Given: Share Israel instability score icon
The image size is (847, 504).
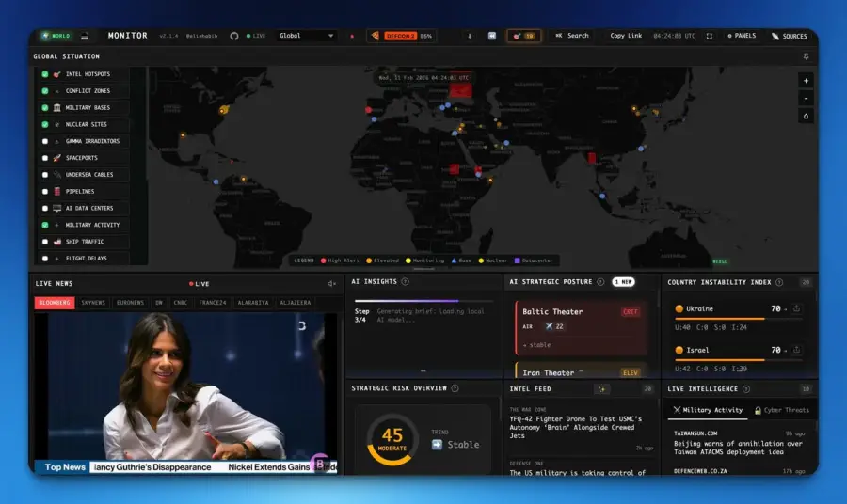Looking at the screenshot, I should pyautogui.click(x=796, y=350).
